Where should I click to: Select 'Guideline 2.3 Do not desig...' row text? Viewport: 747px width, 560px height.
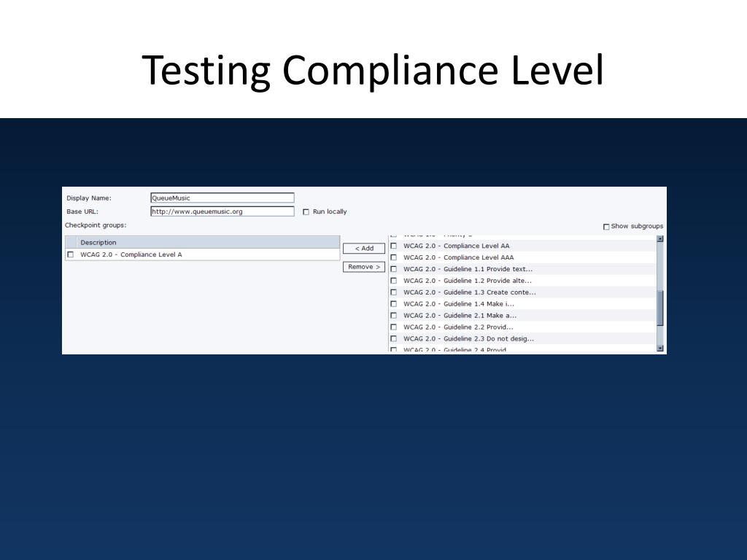469,338
